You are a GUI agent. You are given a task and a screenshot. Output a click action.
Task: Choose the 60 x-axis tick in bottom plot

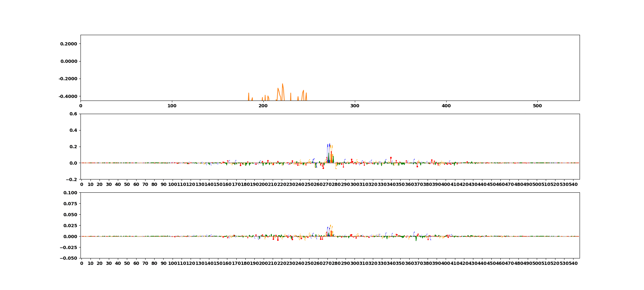136,263
